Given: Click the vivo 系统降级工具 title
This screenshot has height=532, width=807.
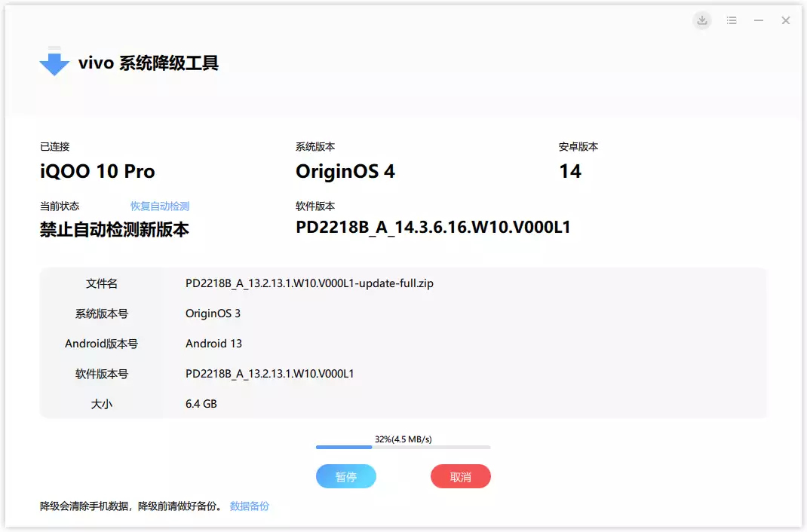Looking at the screenshot, I should (149, 63).
